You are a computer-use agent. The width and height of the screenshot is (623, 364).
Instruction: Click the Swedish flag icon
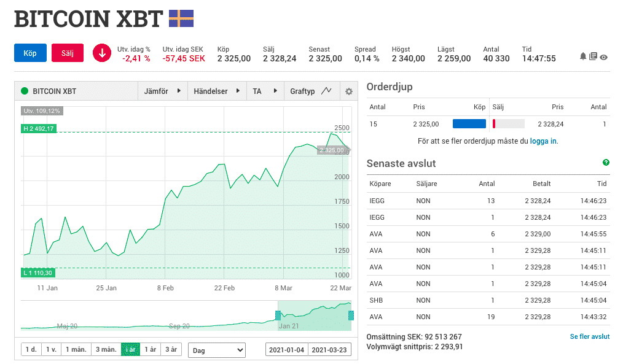(x=181, y=19)
